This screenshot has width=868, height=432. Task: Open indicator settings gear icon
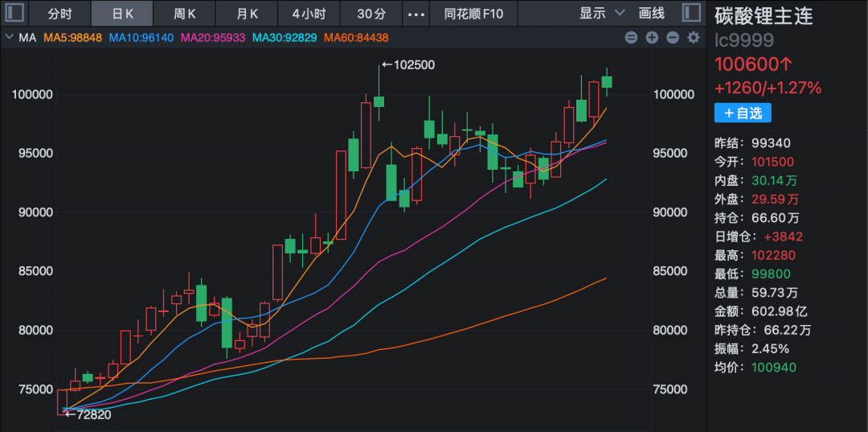(x=693, y=38)
